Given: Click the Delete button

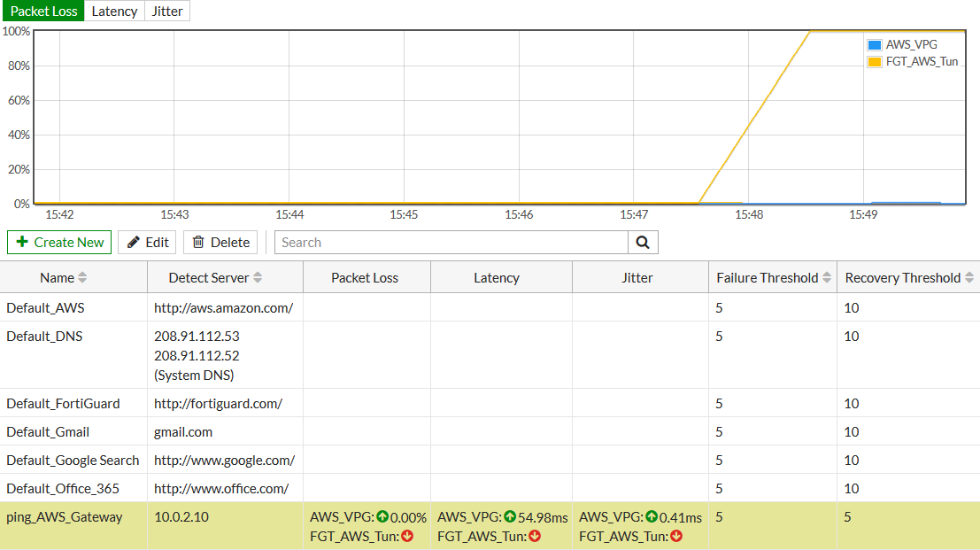Looking at the screenshot, I should 220,242.
